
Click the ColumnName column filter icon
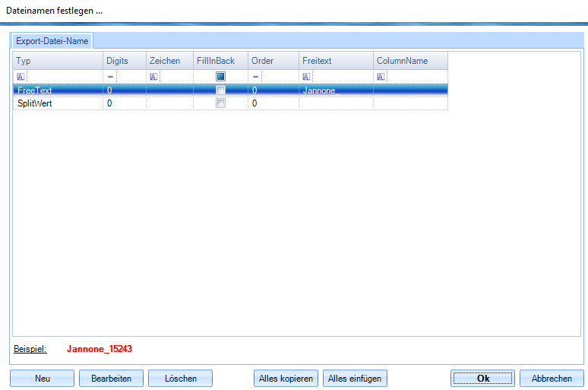[381, 77]
